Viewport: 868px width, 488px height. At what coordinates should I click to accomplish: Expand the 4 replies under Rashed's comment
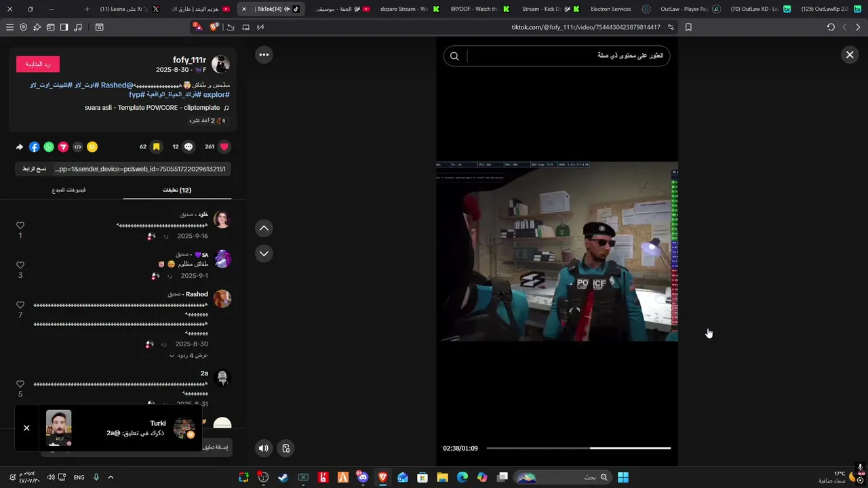pos(189,355)
